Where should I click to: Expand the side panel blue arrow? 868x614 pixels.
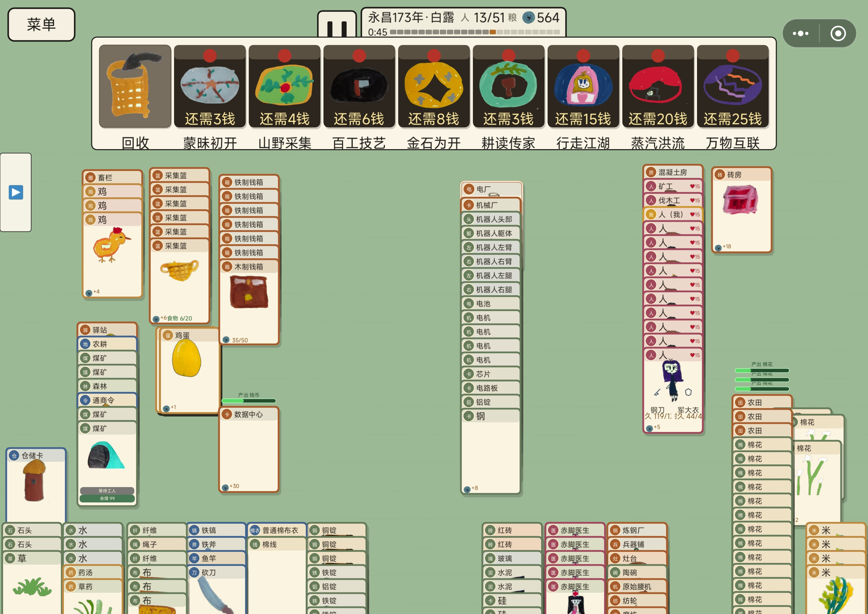(16, 192)
